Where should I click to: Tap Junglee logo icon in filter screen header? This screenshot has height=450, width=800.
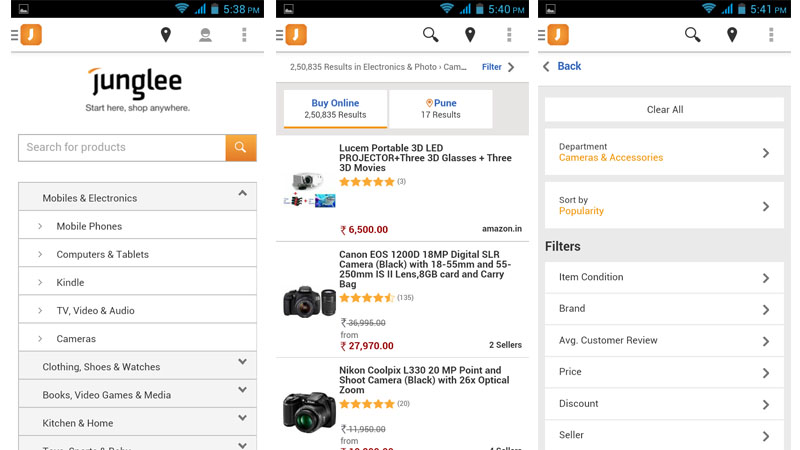pos(558,35)
